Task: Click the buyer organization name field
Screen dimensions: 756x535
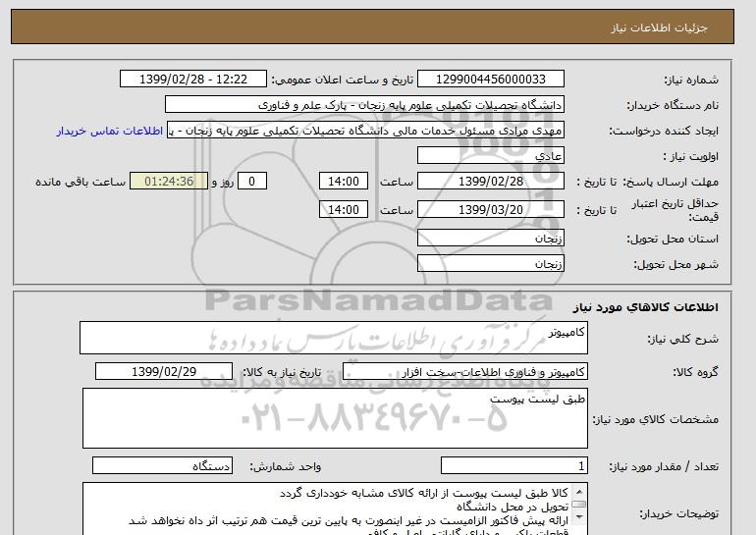Action: (x=364, y=105)
